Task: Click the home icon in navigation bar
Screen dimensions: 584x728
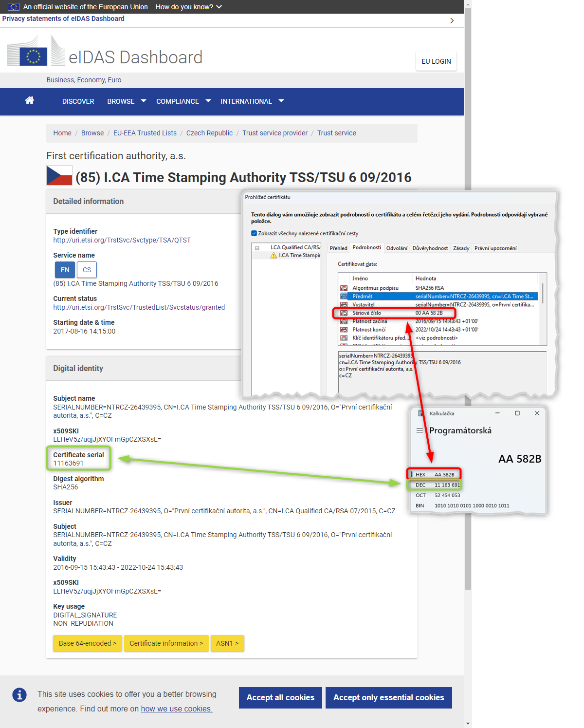Action: [30, 100]
